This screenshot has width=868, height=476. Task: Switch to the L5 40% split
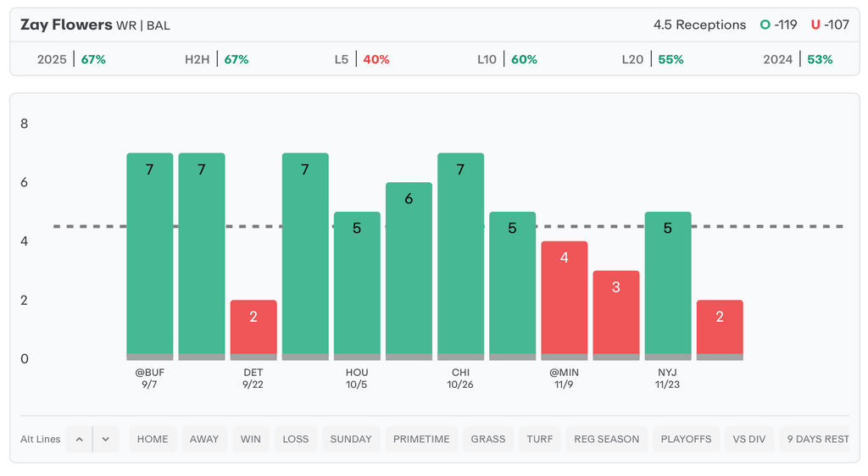coord(362,59)
